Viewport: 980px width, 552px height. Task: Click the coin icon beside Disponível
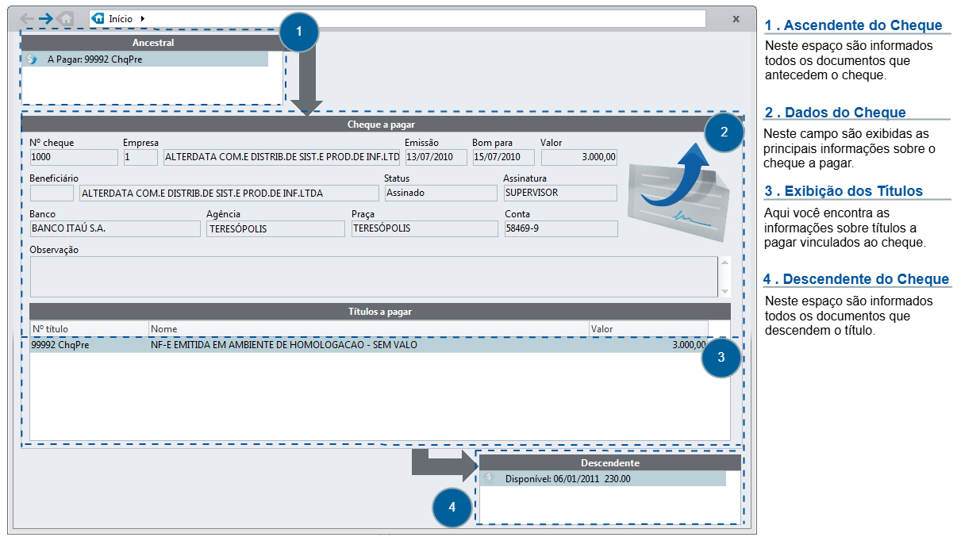[490, 478]
